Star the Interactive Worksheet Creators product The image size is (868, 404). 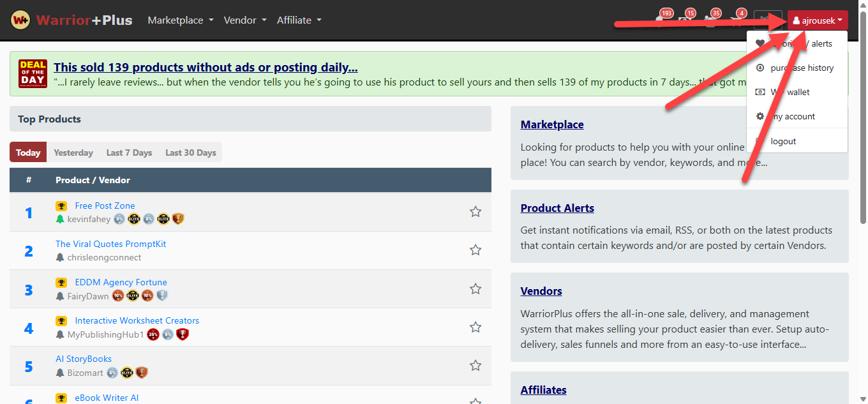(475, 327)
